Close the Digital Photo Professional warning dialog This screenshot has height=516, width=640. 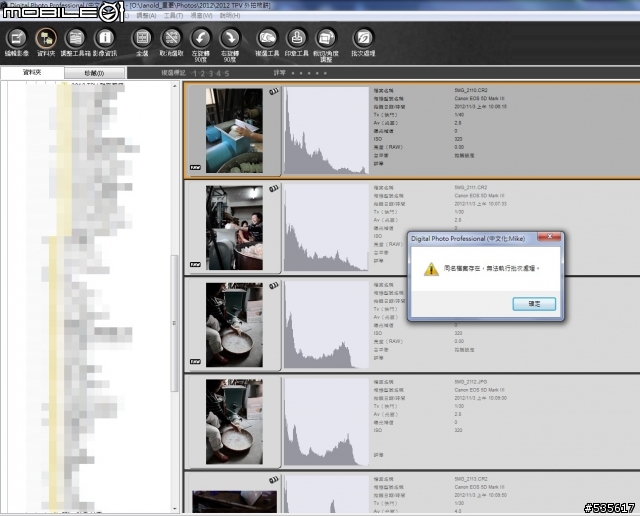click(x=549, y=236)
